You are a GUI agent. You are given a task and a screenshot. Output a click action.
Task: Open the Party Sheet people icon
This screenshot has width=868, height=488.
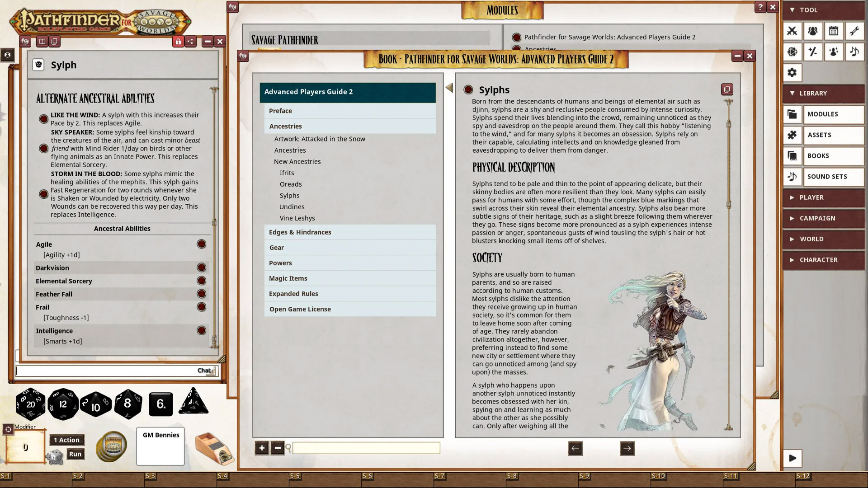813,31
